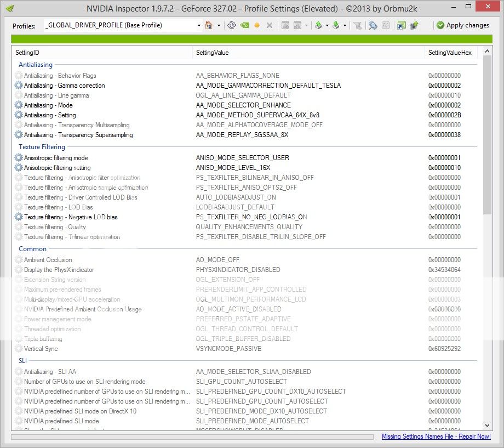Click the ANISO_MODE_SELECTOR_USER value

pos(243,158)
